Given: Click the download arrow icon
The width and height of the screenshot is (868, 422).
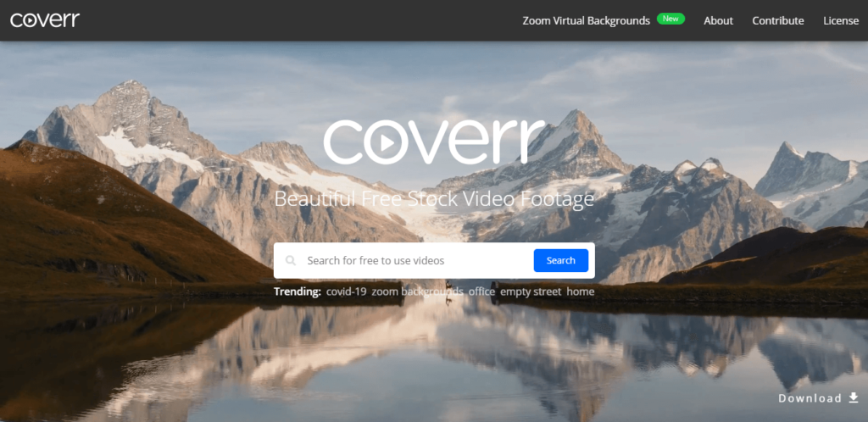Looking at the screenshot, I should (x=853, y=397).
